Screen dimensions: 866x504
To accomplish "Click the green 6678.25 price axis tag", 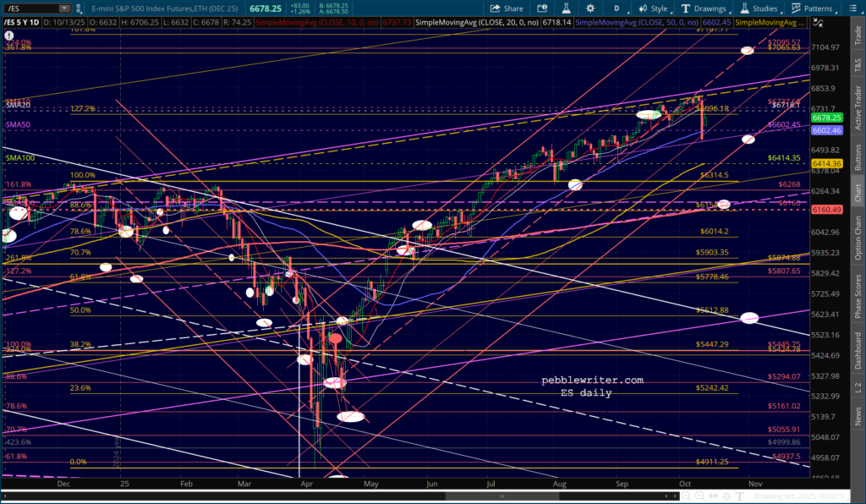I will [826, 118].
